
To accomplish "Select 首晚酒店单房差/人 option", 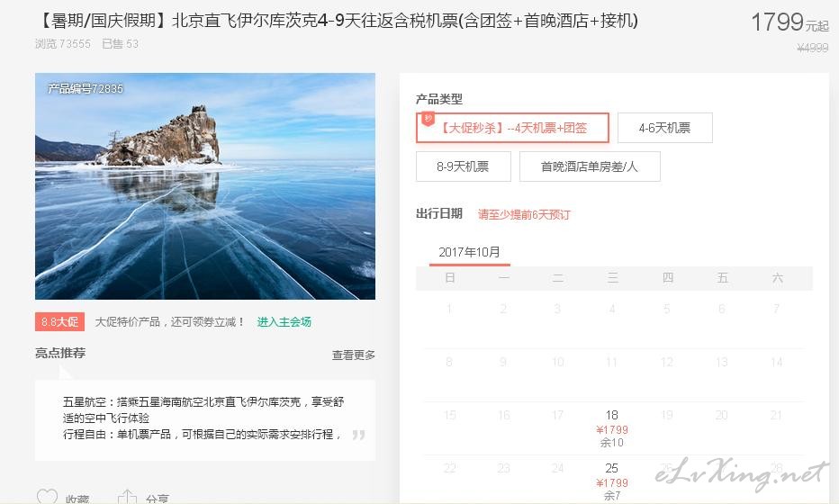I will click(589, 166).
